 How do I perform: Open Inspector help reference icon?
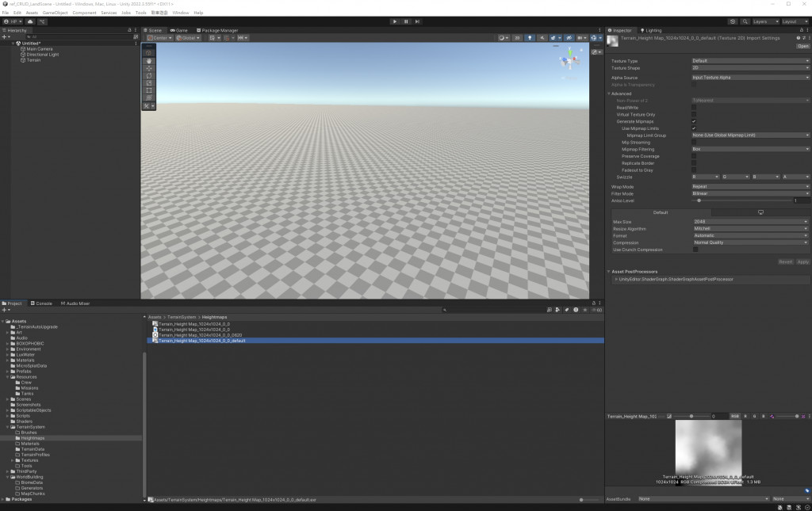tap(798, 38)
